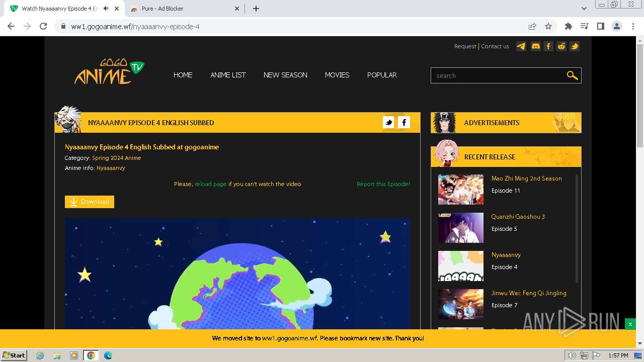Click the Contact us link
The height and width of the screenshot is (362, 644).
tap(495, 46)
